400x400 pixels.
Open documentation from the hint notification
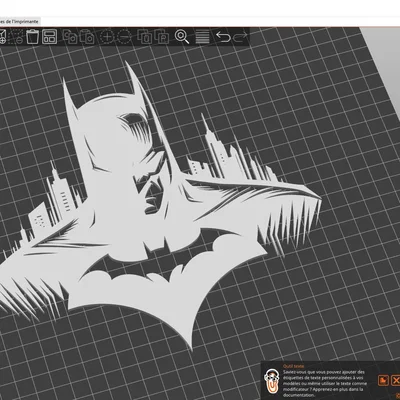click(383, 380)
